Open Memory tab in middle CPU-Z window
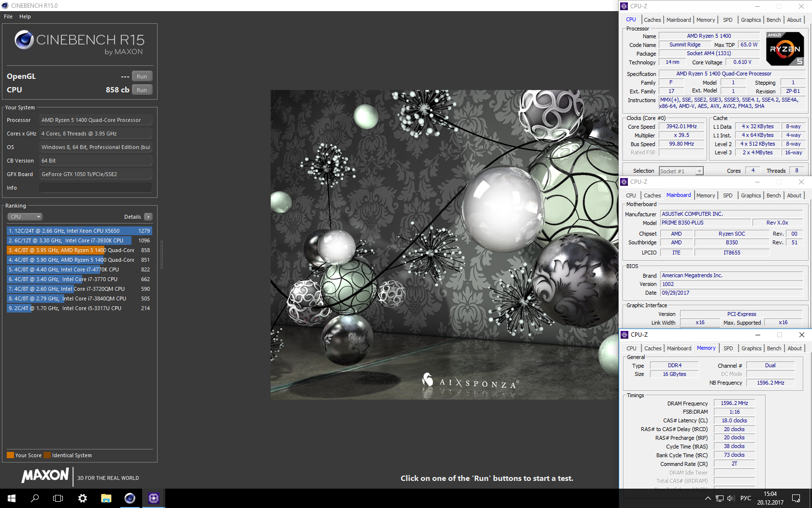 pyautogui.click(x=705, y=195)
